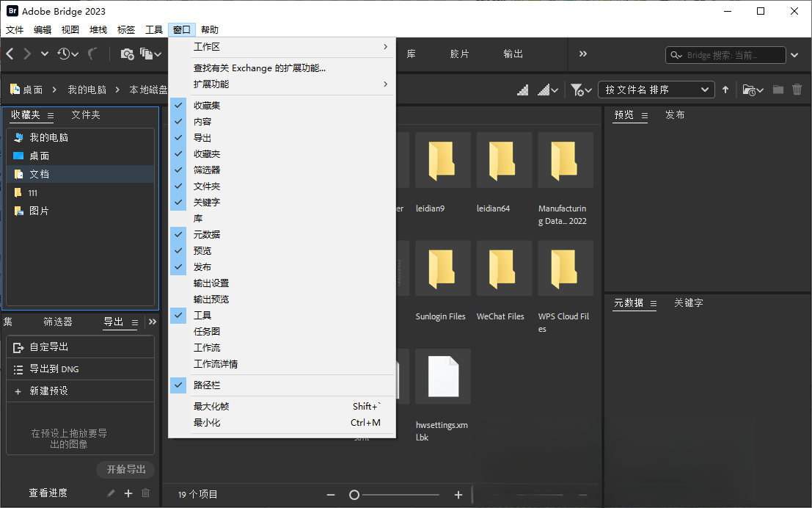This screenshot has height=508, width=812.
Task: Uncheck 导出 panel in window menu
Action: tap(282, 138)
